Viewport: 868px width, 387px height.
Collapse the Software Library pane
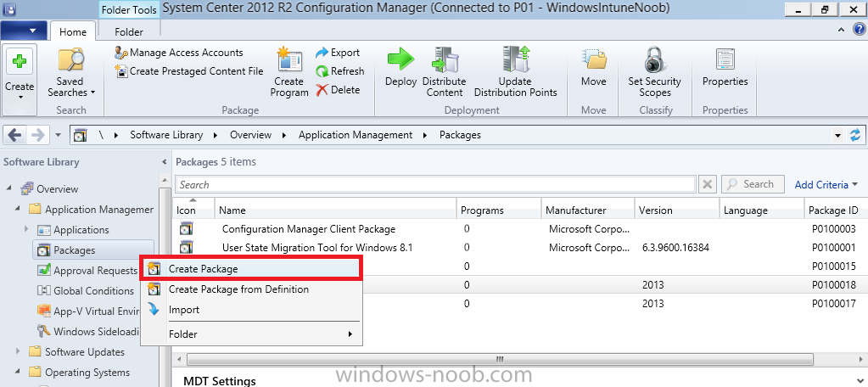[x=164, y=162]
